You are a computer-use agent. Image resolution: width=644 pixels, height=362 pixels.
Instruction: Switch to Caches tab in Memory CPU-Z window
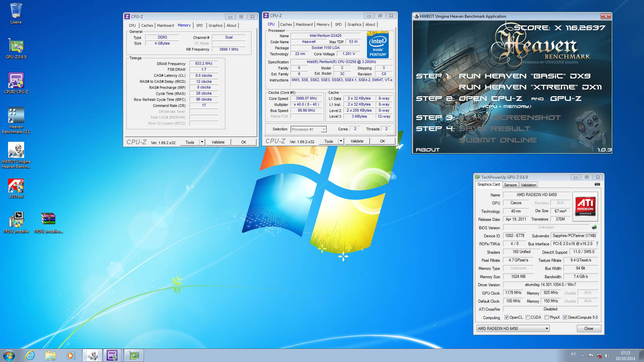[147, 25]
